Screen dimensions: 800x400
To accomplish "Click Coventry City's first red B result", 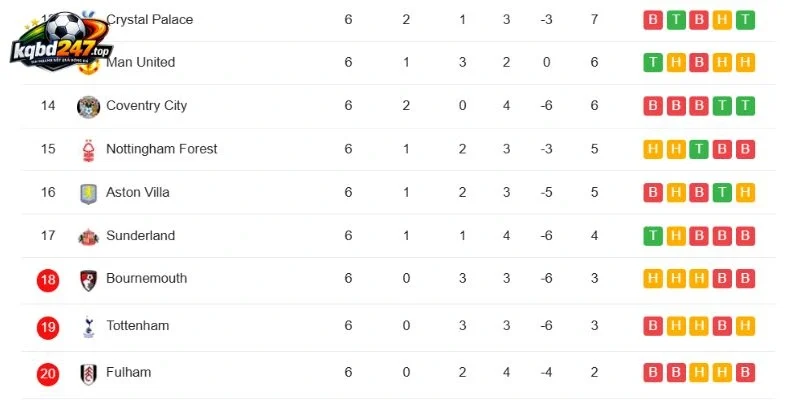I will point(653,106).
